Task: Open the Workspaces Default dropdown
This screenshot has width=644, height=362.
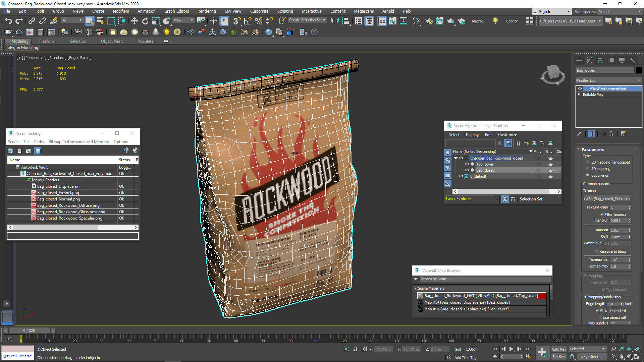Action: click(619, 12)
